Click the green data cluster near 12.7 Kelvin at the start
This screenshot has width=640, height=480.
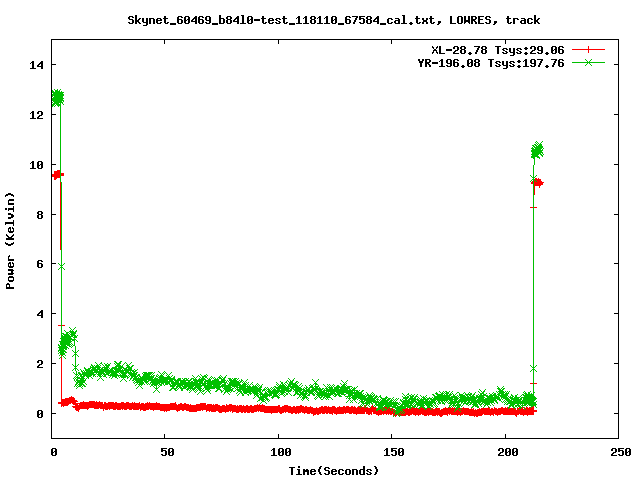click(58, 98)
